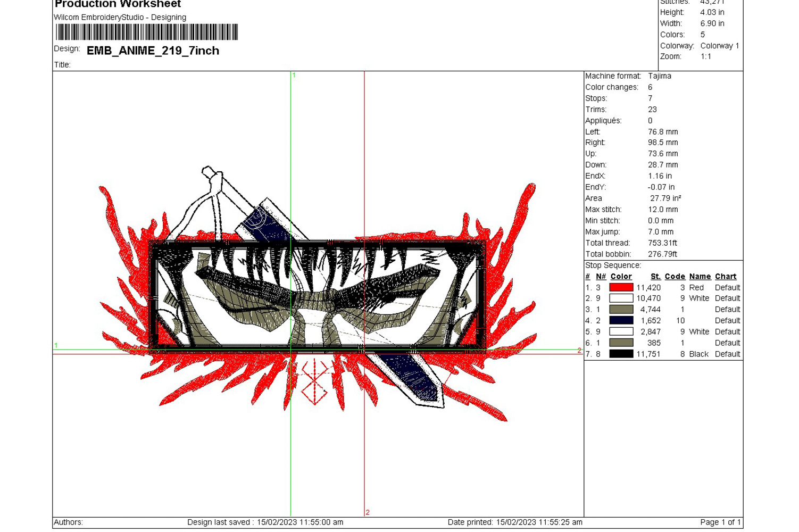
Task: Select the white swatch in stop 2 row
Action: point(621,298)
